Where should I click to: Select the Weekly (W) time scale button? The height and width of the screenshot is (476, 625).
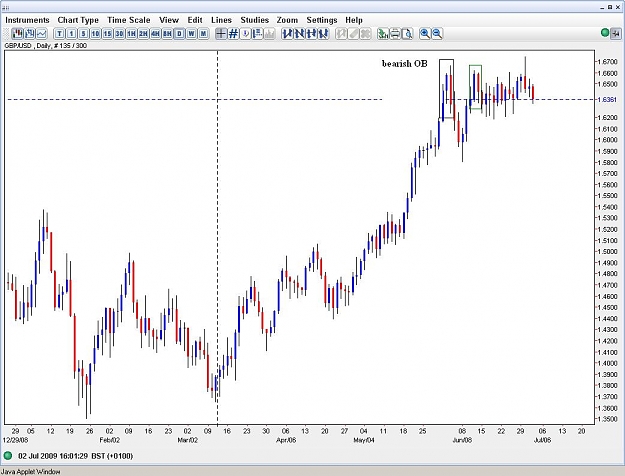(x=191, y=34)
